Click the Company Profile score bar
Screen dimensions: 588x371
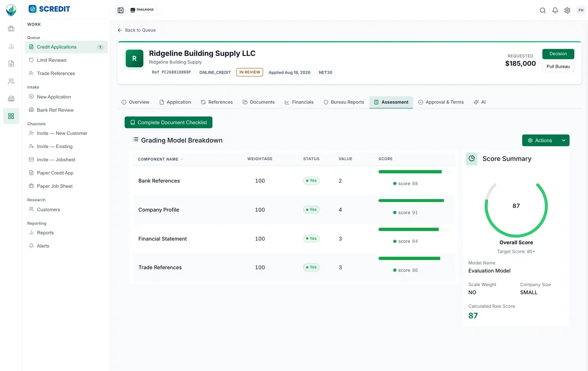[x=411, y=201]
